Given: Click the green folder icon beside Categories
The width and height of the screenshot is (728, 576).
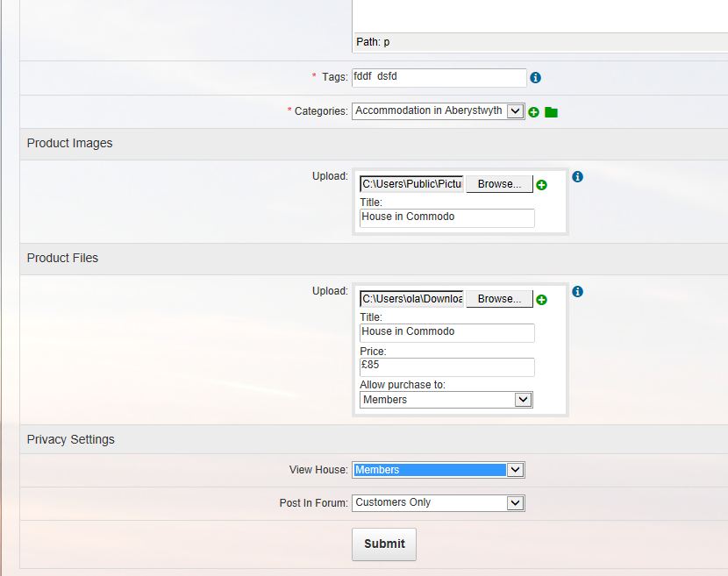Looking at the screenshot, I should [x=551, y=112].
